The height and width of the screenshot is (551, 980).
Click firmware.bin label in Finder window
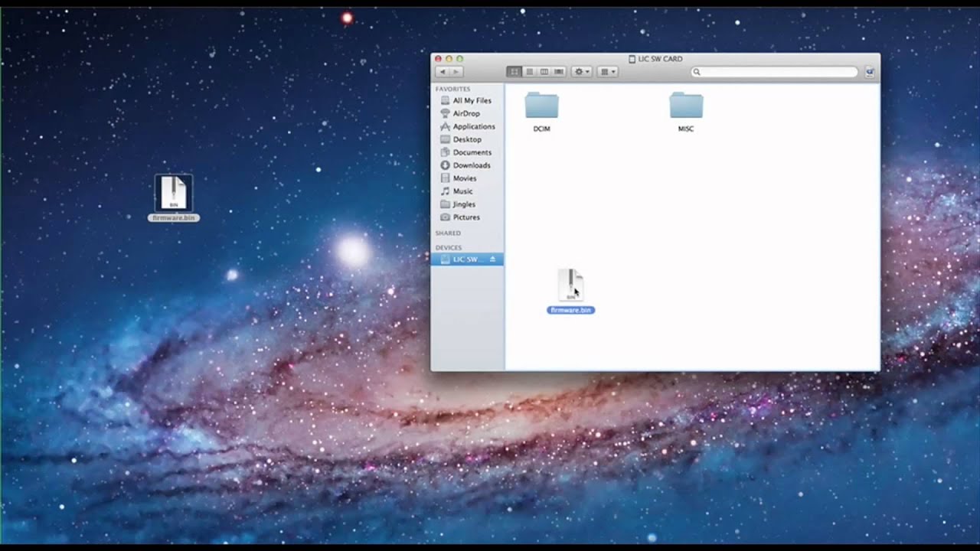(570, 310)
